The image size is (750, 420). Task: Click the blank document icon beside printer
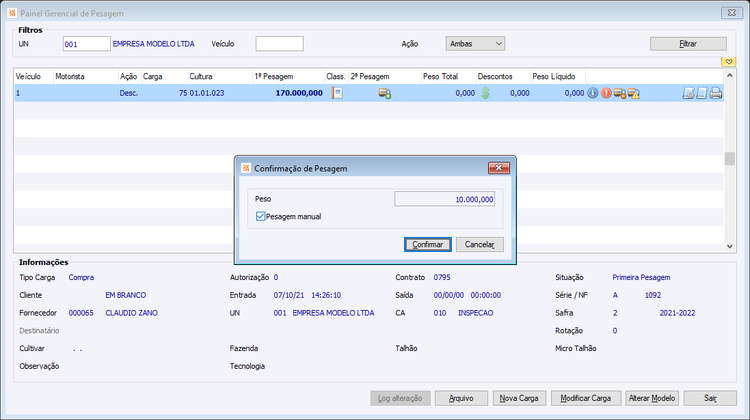pos(702,93)
